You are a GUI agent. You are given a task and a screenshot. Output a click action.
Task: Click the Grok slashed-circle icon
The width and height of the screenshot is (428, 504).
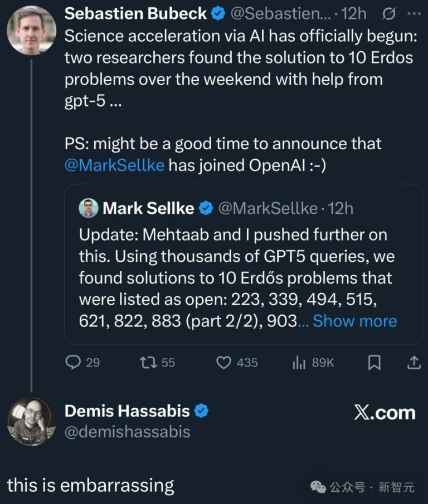pos(390,13)
